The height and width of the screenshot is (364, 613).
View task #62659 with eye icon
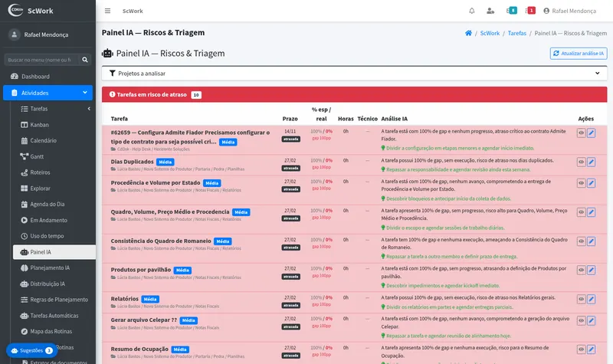click(582, 133)
